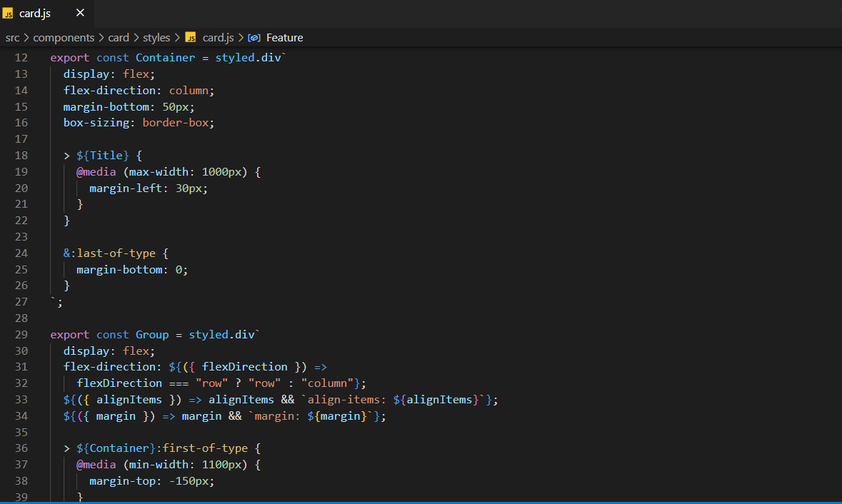
Task: Click the JS icon in the breadcrumb
Action: pyautogui.click(x=191, y=38)
